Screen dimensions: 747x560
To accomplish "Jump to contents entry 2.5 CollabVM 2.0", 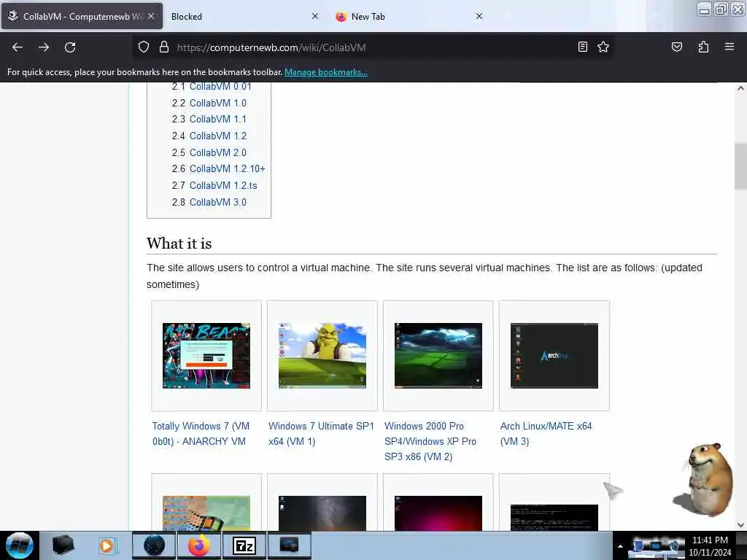I will pyautogui.click(x=209, y=152).
